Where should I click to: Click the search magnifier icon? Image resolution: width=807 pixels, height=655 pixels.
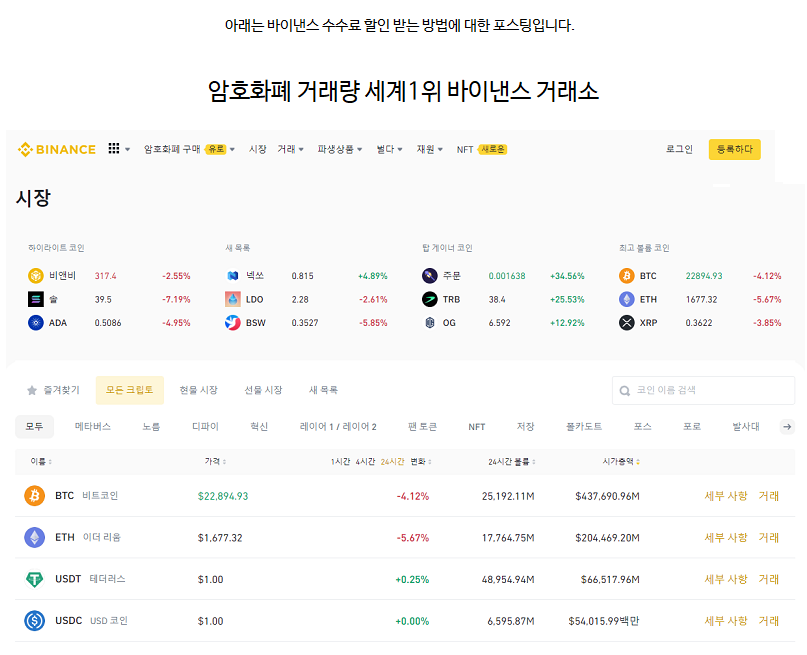(x=625, y=391)
